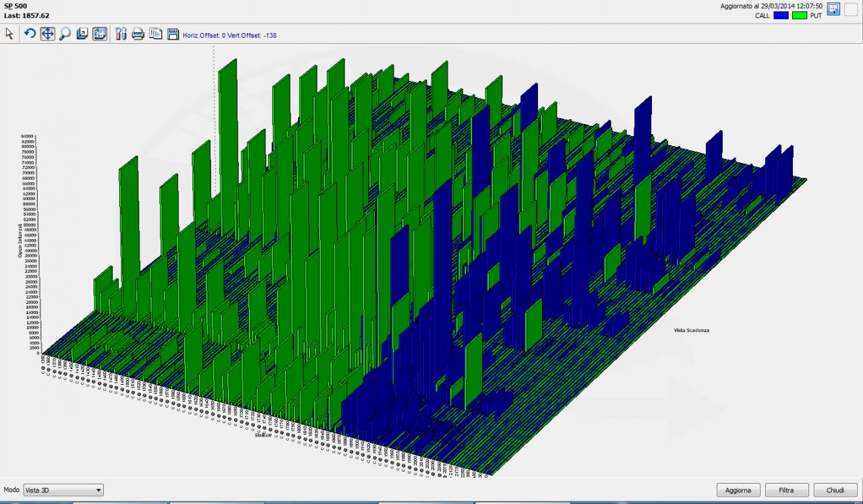
Task: Activate the four-arrow move/pan tool
Action: [47, 34]
